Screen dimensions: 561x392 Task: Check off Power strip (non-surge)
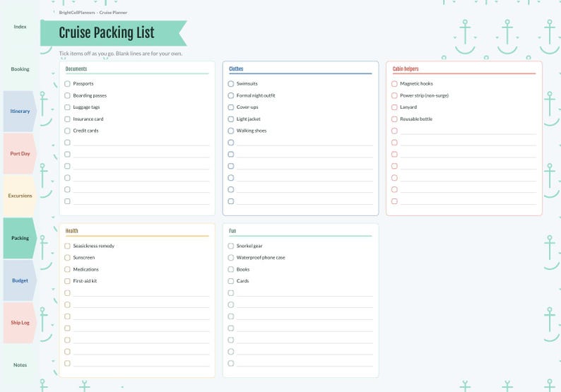(394, 95)
